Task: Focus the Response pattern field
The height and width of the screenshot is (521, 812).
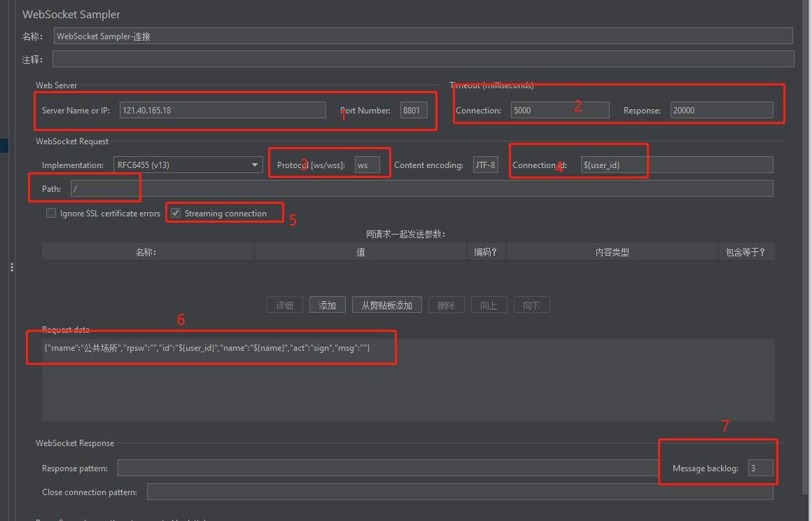Action: coord(388,468)
